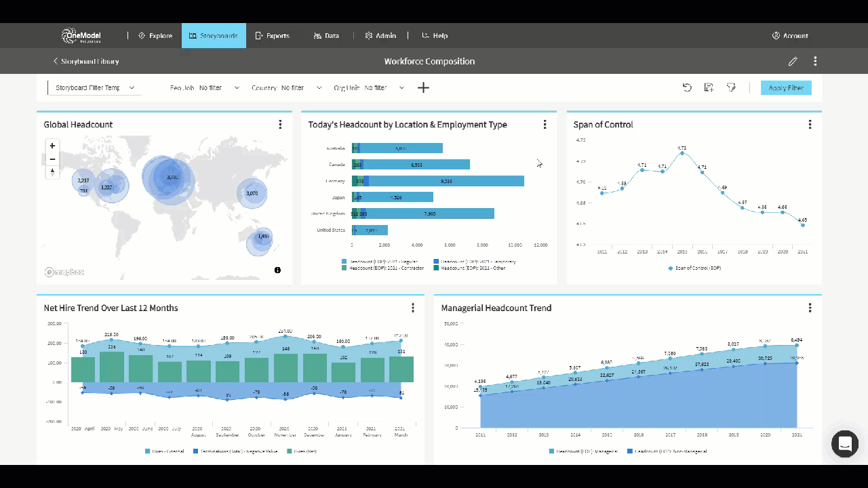Click the pencil edit icon in header
868x488 pixels.
point(793,61)
